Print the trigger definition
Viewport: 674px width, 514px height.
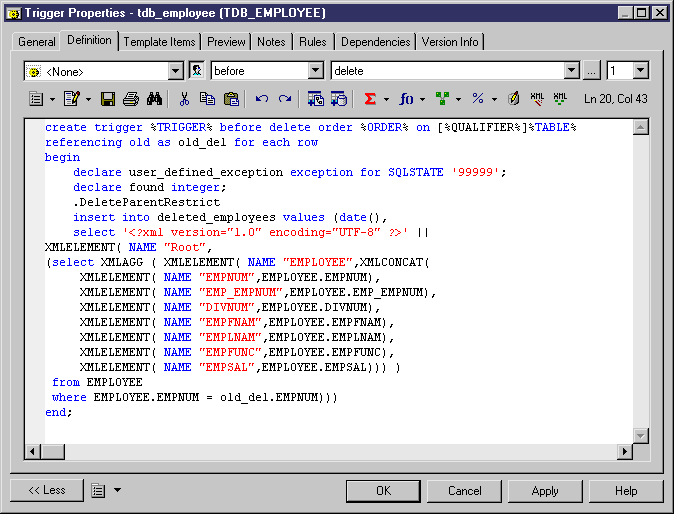point(131,99)
